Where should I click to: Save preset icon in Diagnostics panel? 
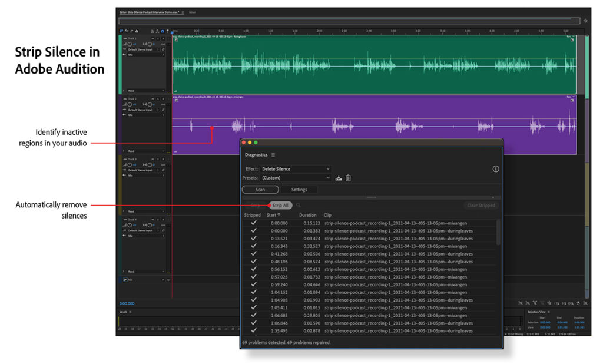(x=339, y=178)
